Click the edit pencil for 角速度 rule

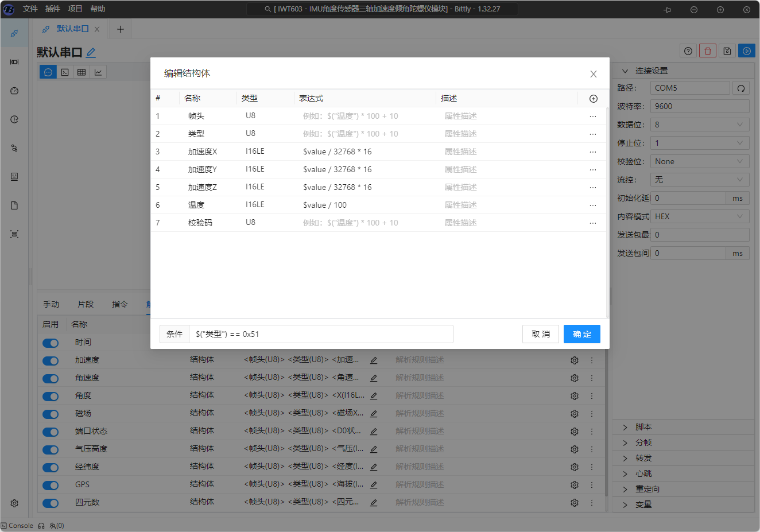(x=374, y=378)
